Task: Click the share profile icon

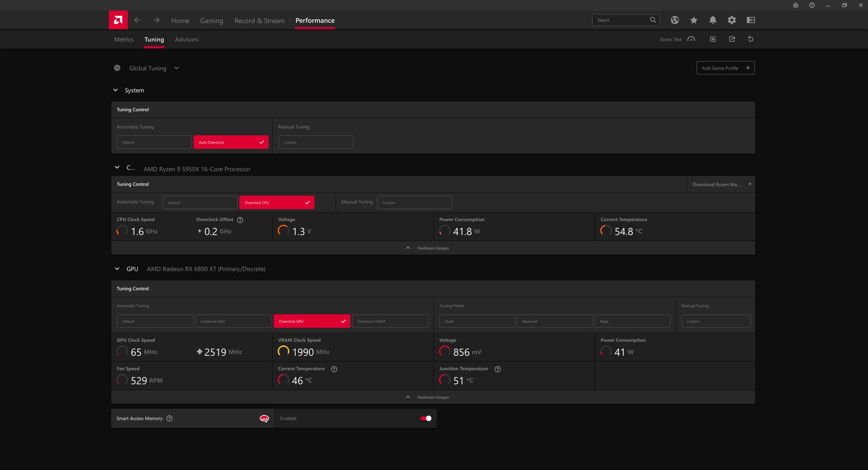Action: [732, 39]
